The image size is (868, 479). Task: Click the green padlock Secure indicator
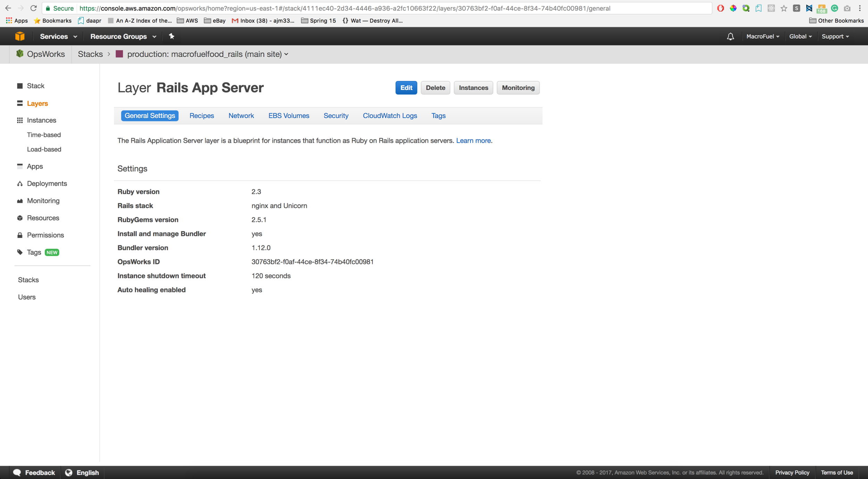[x=60, y=8]
